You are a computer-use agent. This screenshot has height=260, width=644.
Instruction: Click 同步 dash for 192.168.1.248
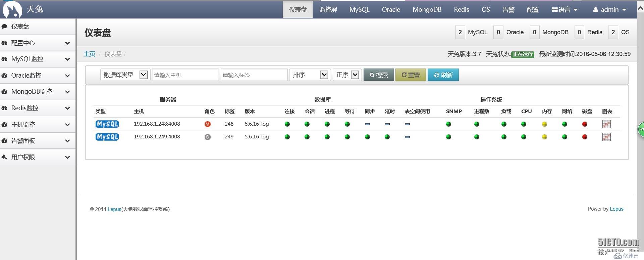coord(367,124)
